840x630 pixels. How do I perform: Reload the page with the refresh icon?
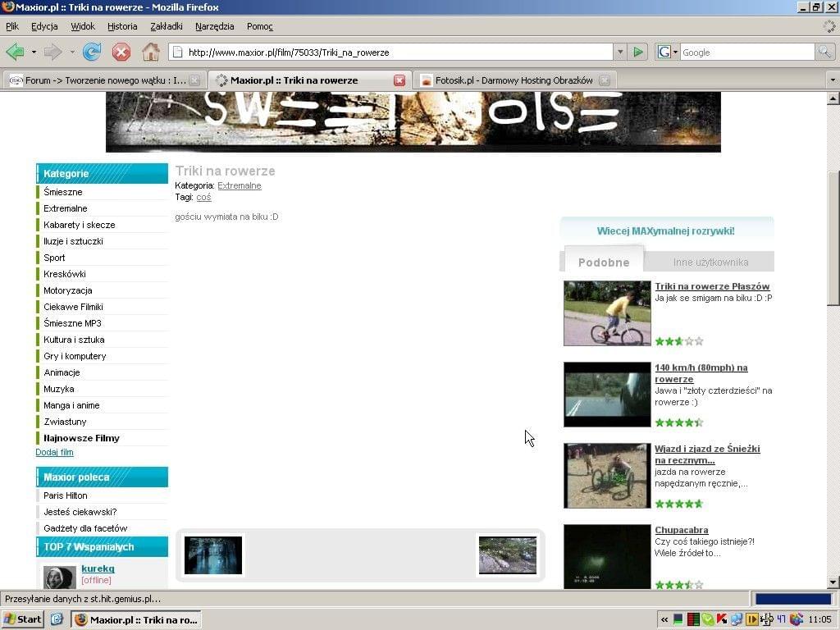(92, 52)
